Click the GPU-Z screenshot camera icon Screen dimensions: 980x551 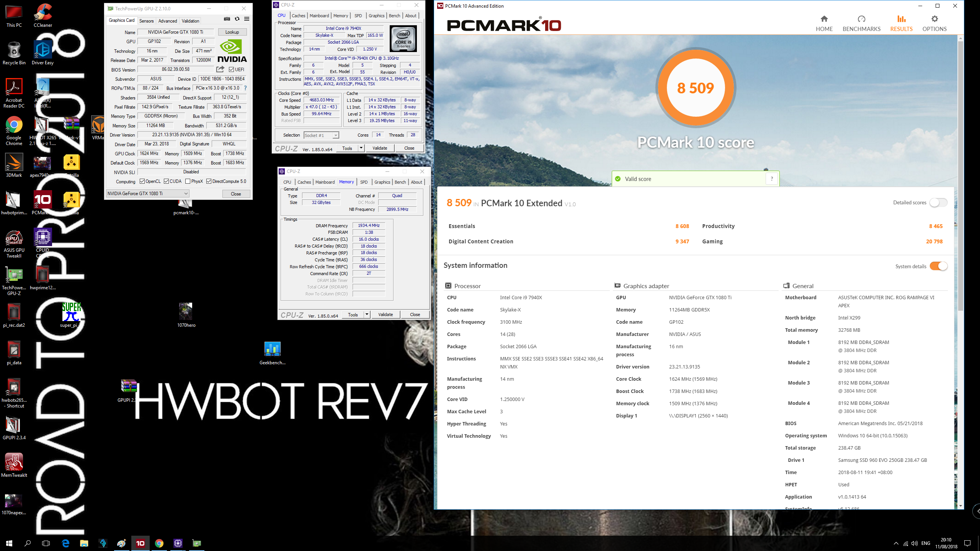[x=227, y=19]
